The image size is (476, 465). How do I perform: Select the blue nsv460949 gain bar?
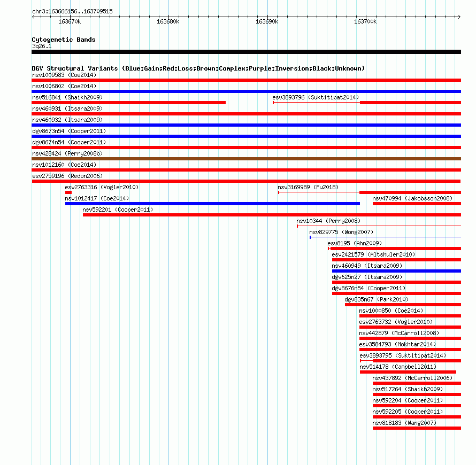396,271
